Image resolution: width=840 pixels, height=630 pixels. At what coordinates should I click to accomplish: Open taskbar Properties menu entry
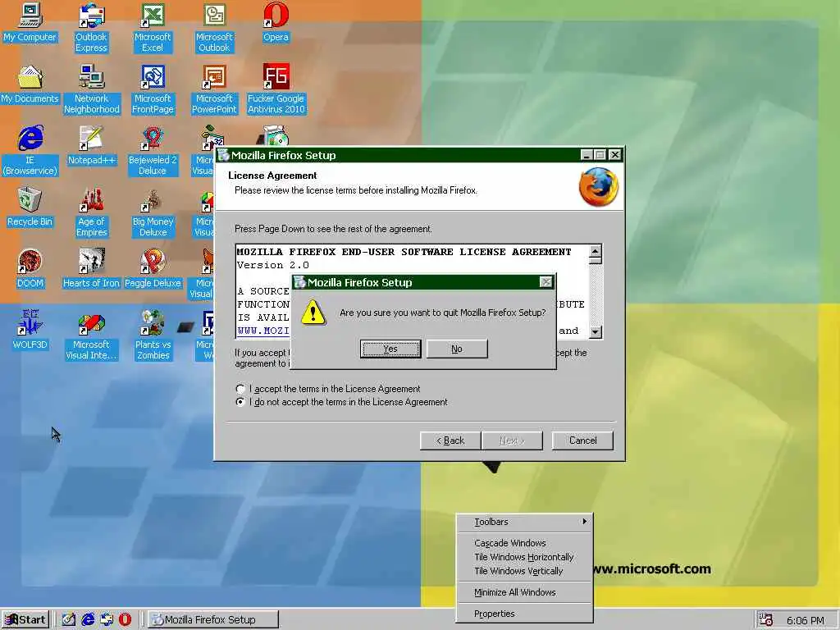(x=524, y=614)
